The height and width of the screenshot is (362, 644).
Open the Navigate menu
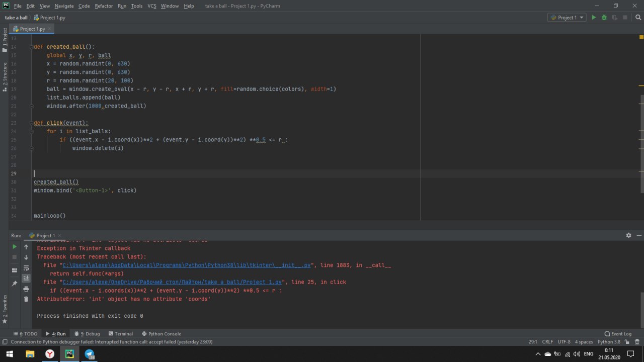tap(64, 6)
